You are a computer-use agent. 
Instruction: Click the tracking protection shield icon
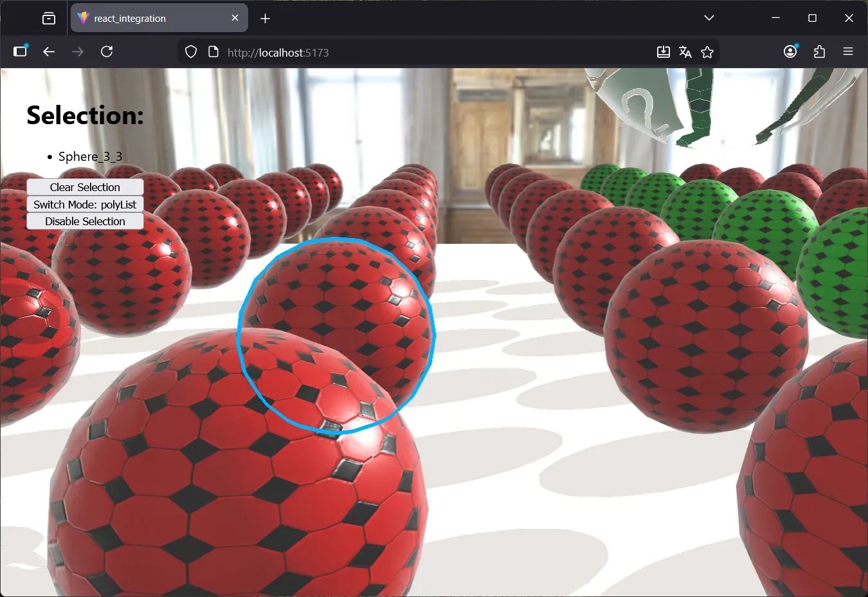pyautogui.click(x=191, y=52)
